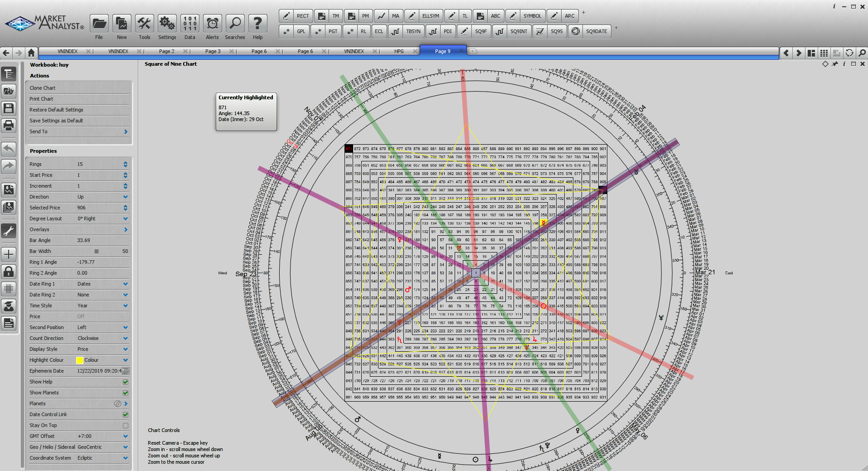Expand the Count Direction dropdown
Viewport: 868px width, 471px height.
point(125,338)
